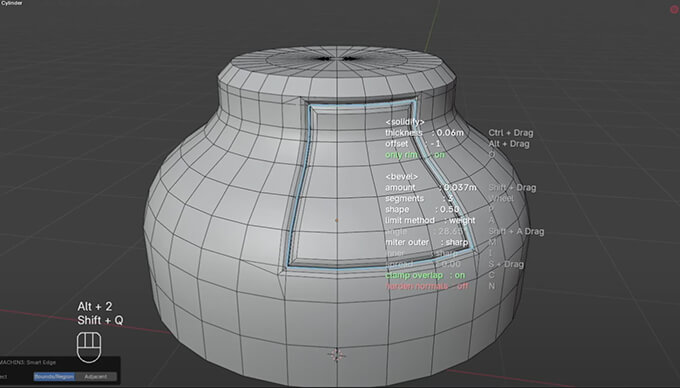Toggle the red harden normals off setting
680x388 pixels.
tap(427, 286)
